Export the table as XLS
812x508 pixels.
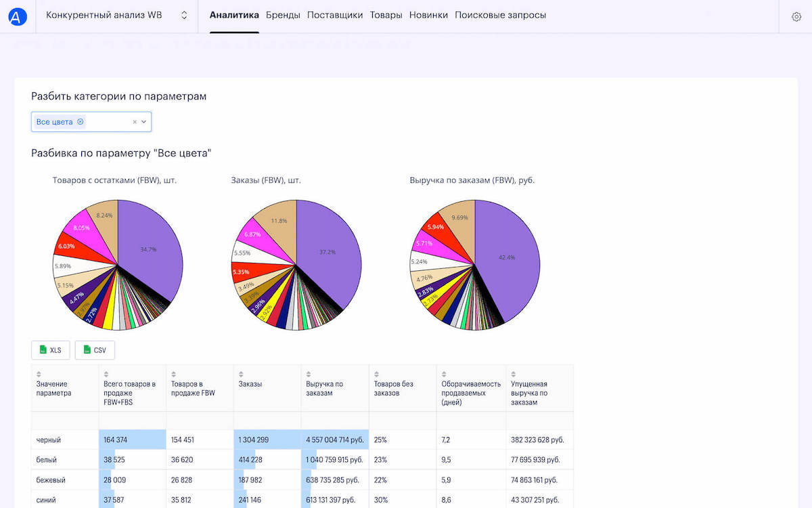50,350
